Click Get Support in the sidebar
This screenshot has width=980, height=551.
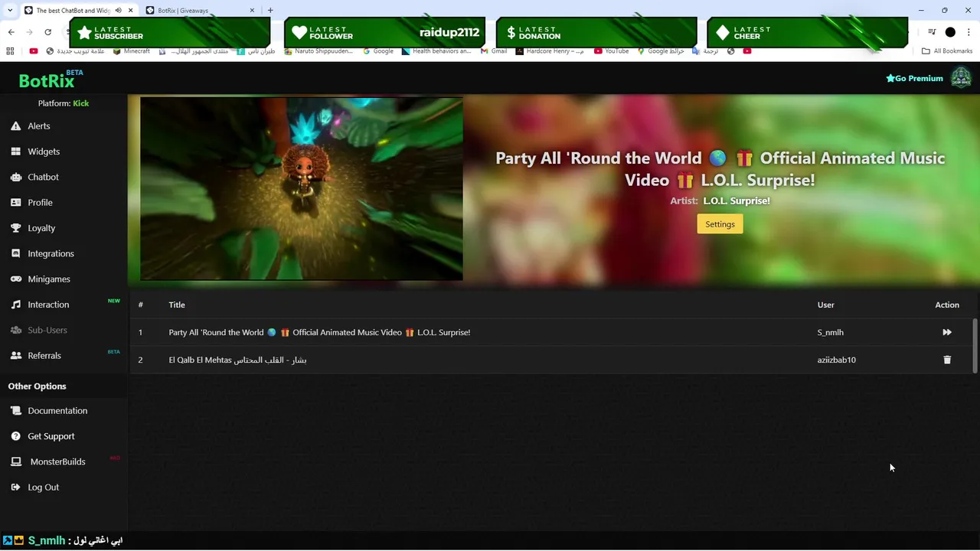tap(51, 436)
